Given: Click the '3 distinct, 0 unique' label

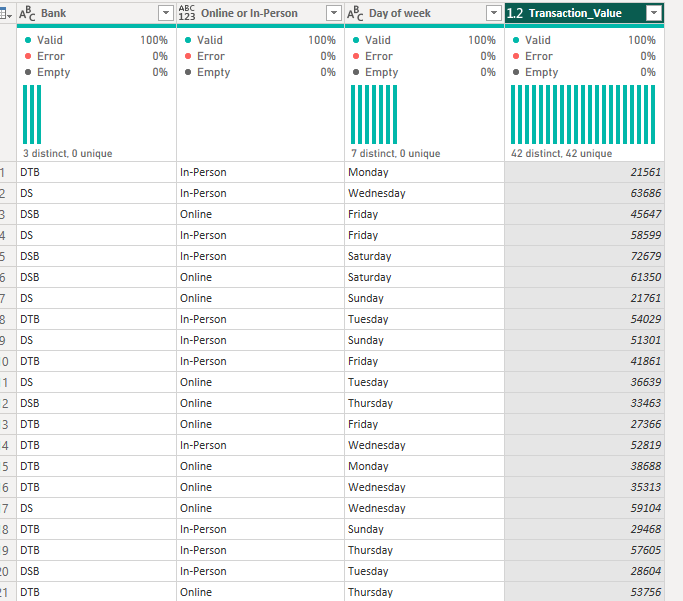Looking at the screenshot, I should pos(68,153).
